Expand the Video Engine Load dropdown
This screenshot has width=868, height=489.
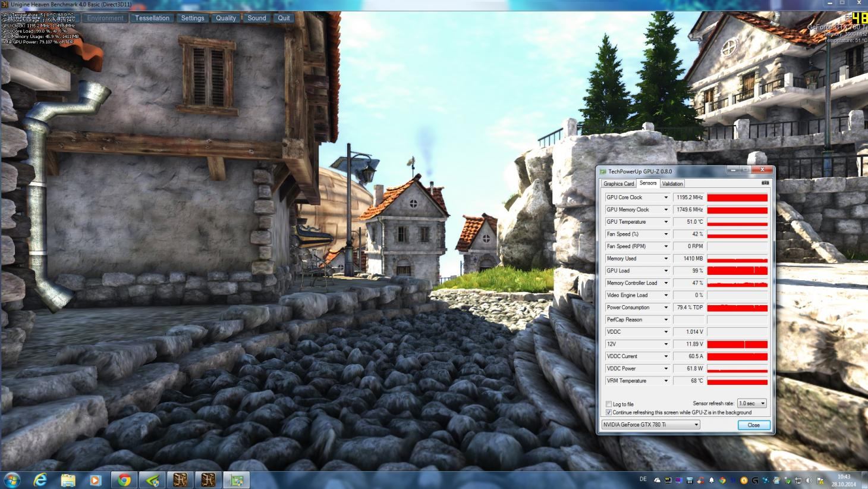click(666, 295)
